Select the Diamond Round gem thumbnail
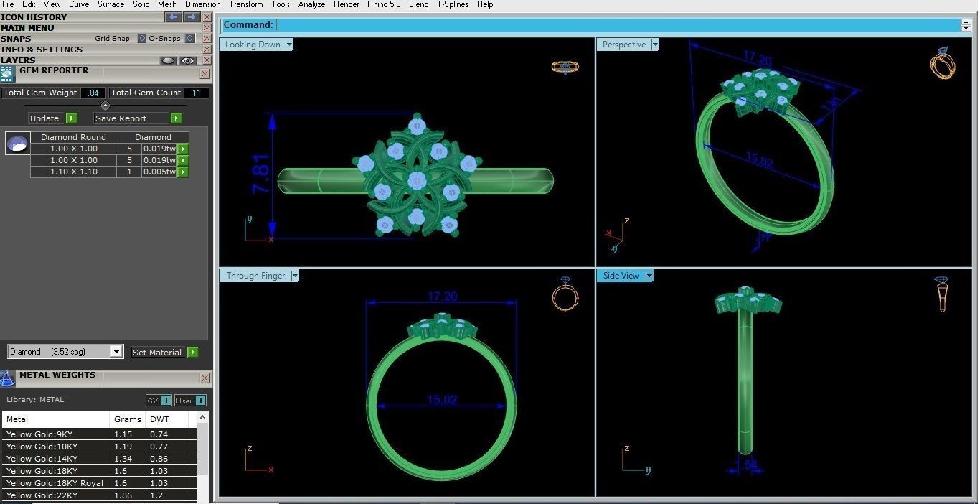This screenshot has height=504, width=980. (17, 144)
